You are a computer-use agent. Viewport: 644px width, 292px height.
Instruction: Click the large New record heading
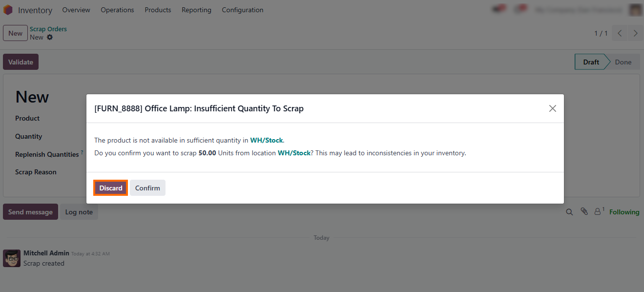[x=32, y=97]
